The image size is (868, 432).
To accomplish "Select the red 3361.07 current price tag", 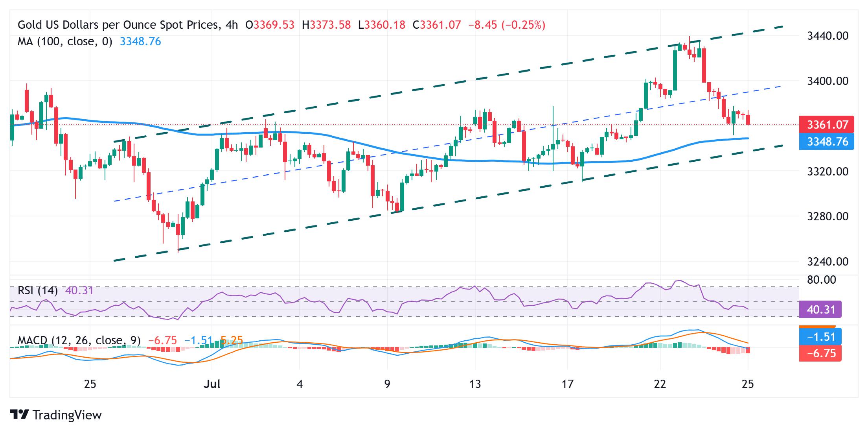I will click(827, 125).
